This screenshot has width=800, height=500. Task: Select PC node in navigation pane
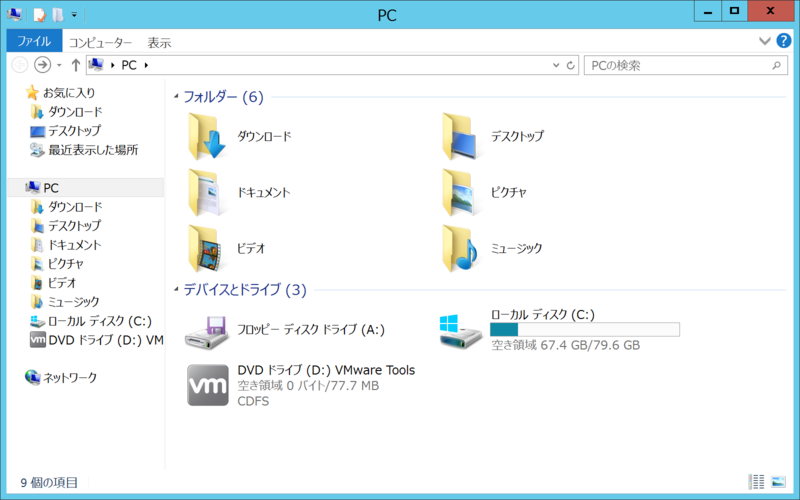click(86, 188)
